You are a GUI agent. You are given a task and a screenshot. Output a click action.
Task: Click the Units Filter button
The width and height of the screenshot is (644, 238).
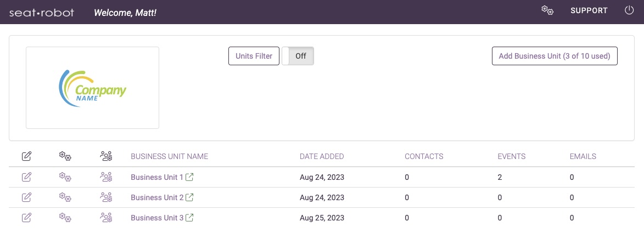click(254, 56)
